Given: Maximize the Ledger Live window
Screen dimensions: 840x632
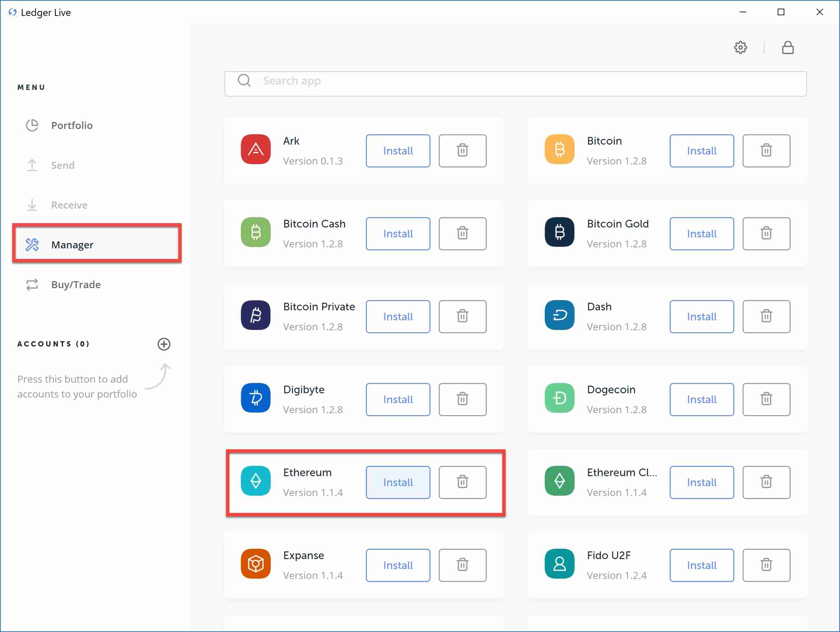Looking at the screenshot, I should [x=780, y=12].
